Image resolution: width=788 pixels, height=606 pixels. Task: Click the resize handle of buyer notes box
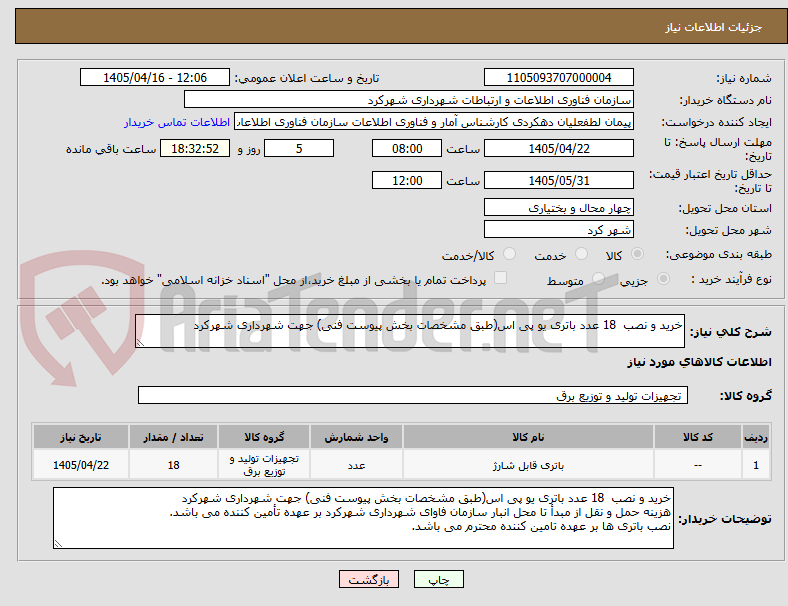pos(58,543)
